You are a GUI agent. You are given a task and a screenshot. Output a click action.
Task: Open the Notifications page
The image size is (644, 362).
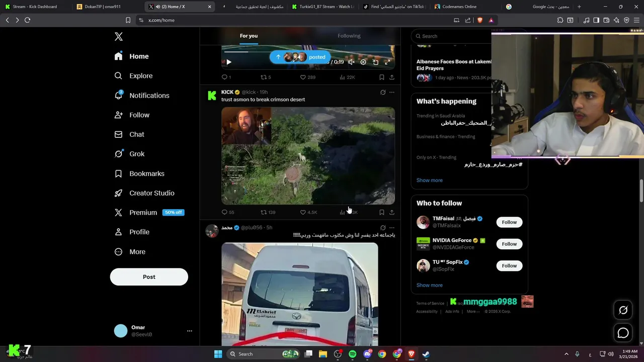142,96
